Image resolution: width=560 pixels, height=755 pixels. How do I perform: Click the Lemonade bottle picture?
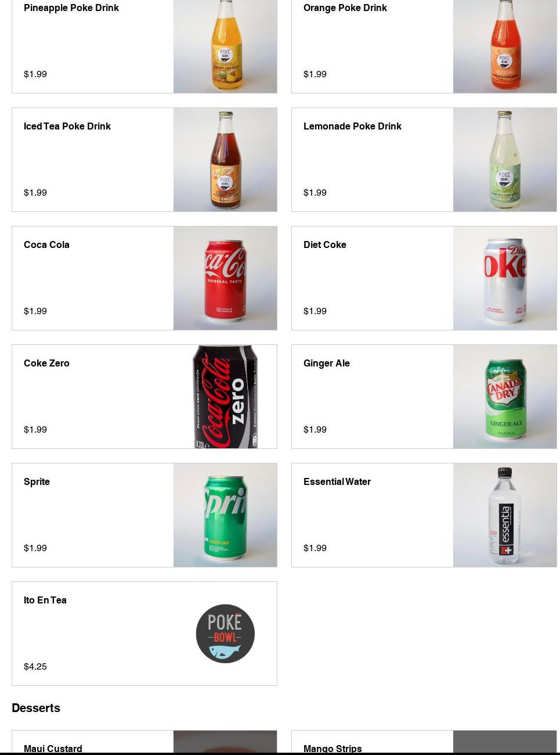[505, 160]
